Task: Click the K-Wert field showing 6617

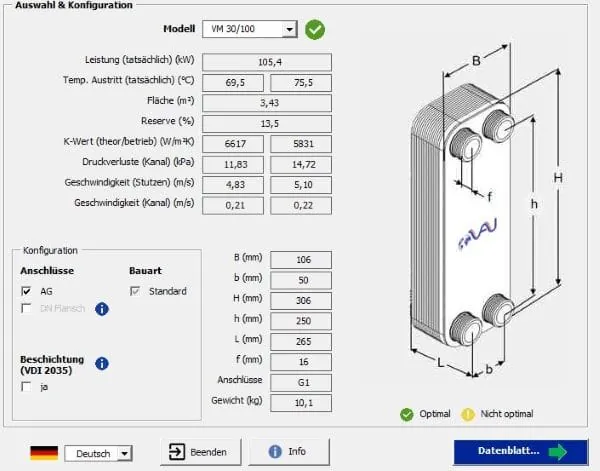Action: pos(233,144)
